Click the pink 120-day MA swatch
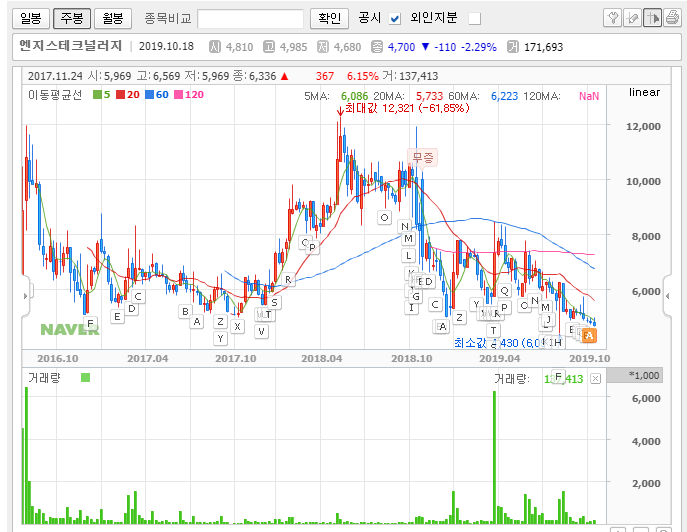 (178, 95)
